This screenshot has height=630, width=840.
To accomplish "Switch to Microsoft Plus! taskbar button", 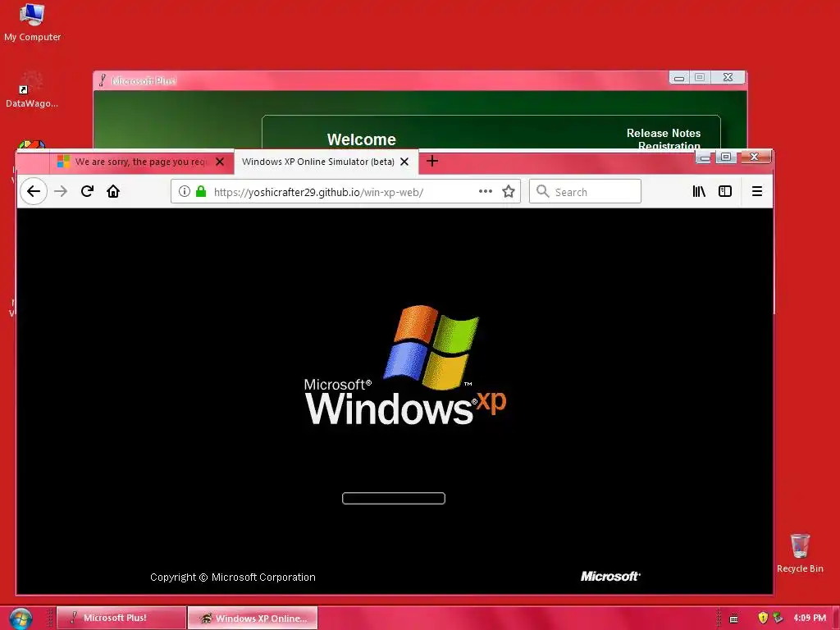I will tap(121, 618).
